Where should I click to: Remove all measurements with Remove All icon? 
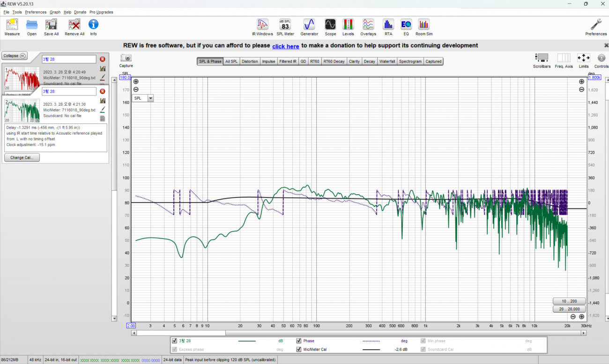point(74,27)
